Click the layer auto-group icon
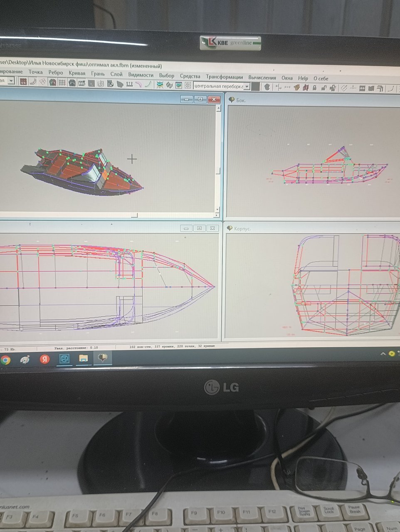Image resolution: width=400 pixels, height=532 pixels. pos(169,85)
